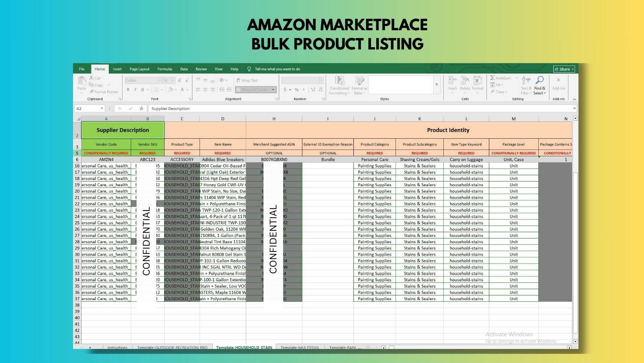Image resolution: width=644 pixels, height=363 pixels.
Task: Open the File menu
Action: pyautogui.click(x=82, y=69)
